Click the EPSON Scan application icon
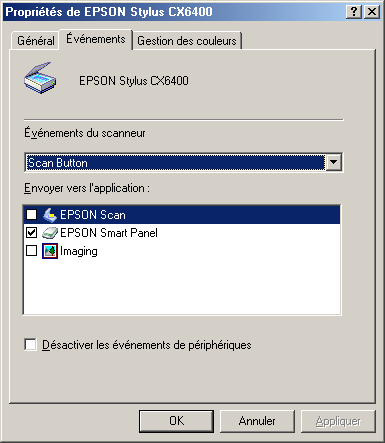The image size is (385, 443). pyautogui.click(x=50, y=215)
